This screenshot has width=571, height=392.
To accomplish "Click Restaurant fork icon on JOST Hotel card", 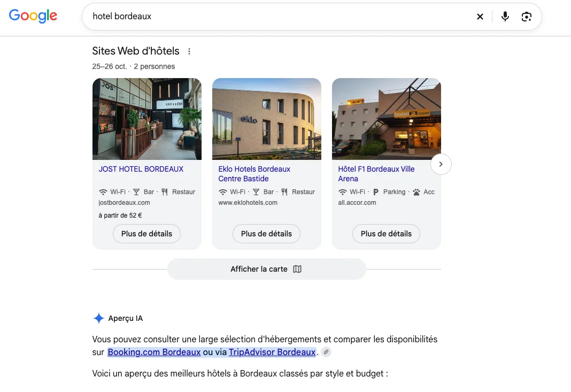I will [165, 192].
